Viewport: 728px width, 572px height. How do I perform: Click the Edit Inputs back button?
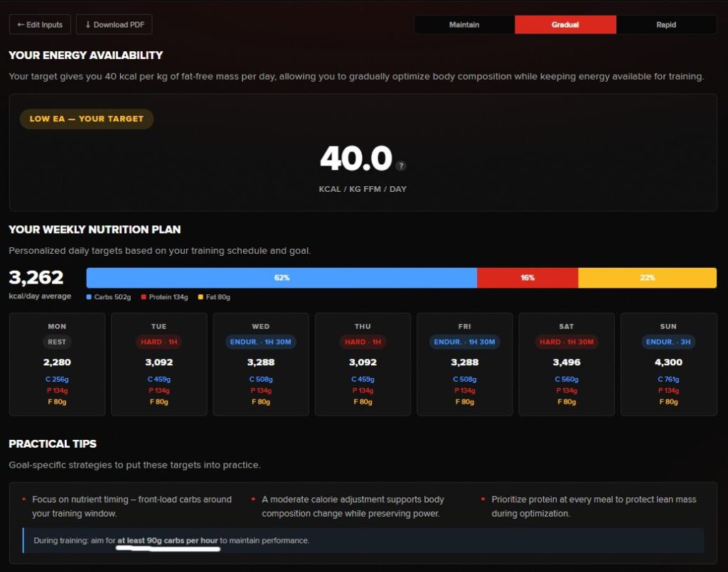click(x=40, y=25)
